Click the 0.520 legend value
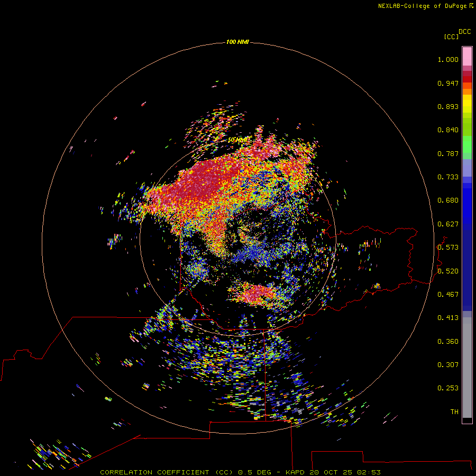Image resolution: width=476 pixels, height=476 pixels. pos(448,271)
